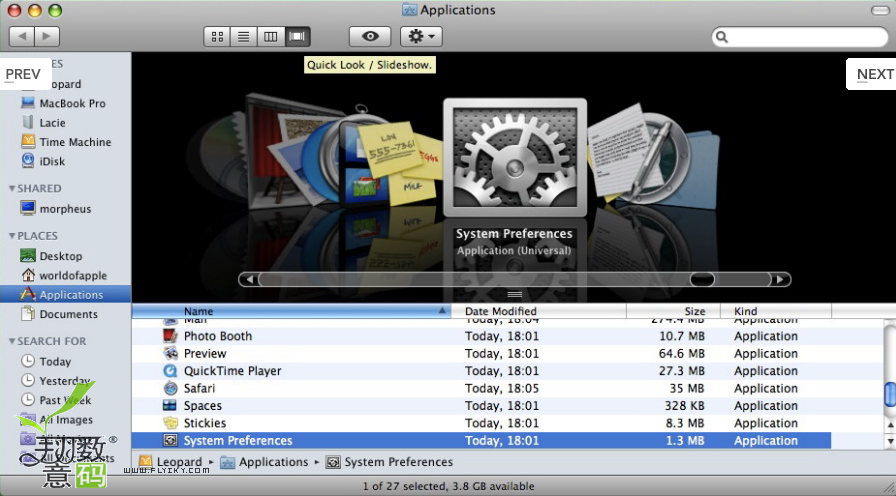Switch to list view
This screenshot has height=496, width=896.
243,37
